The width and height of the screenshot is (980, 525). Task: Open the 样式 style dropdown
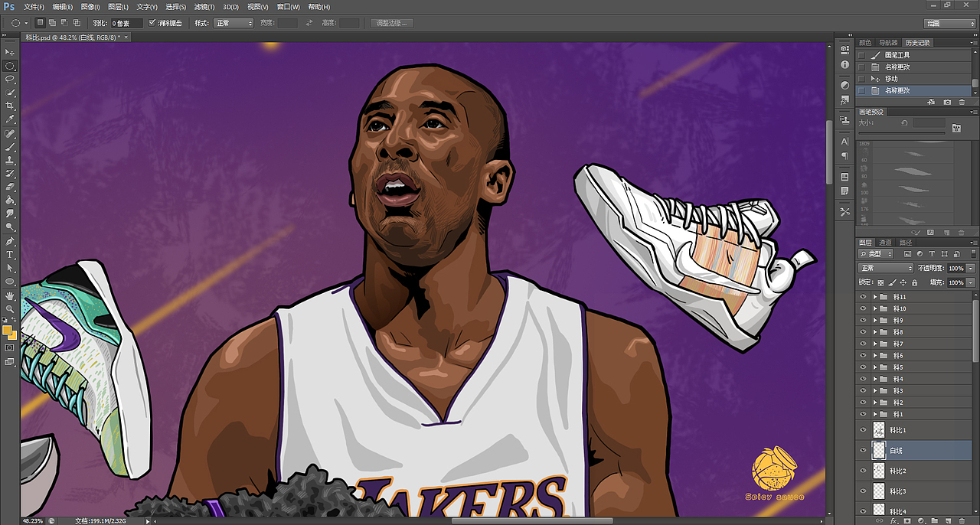(234, 23)
